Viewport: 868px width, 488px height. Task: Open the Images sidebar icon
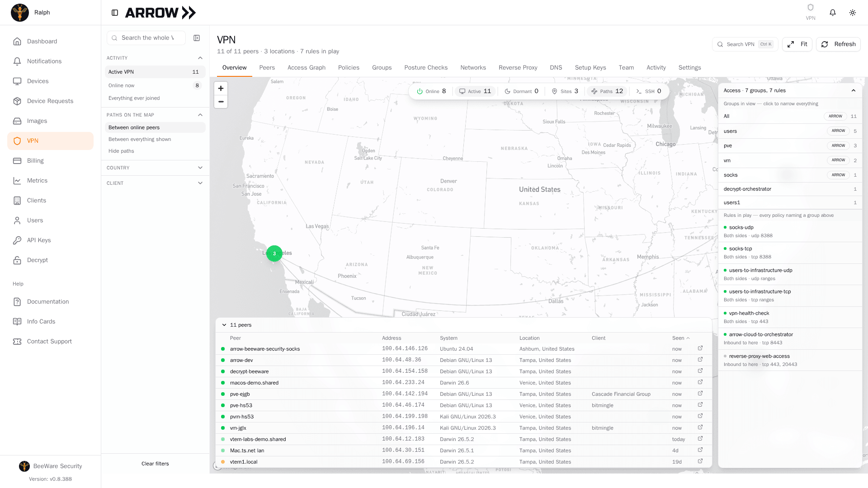pyautogui.click(x=17, y=121)
